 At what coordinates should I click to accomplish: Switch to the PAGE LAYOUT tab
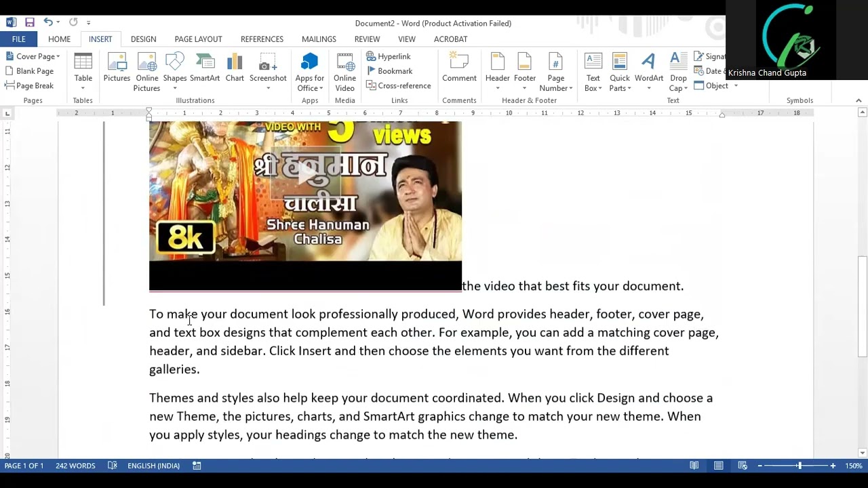tap(198, 39)
